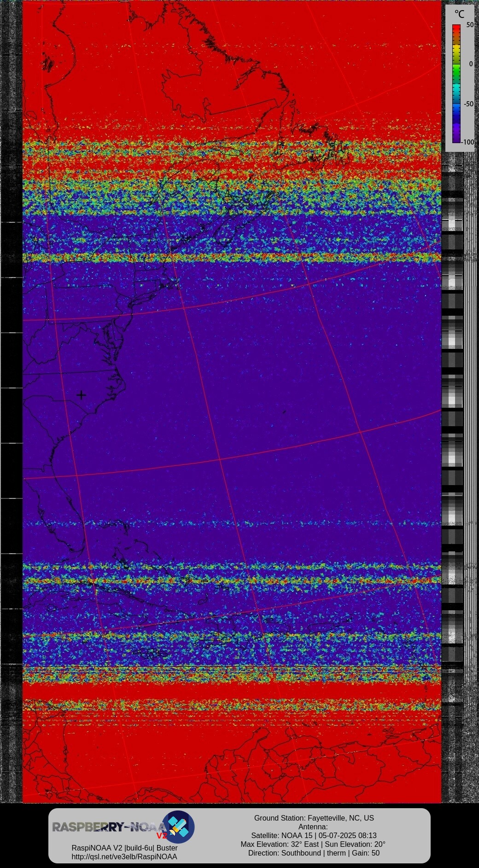Click the ground station cross marker
The width and height of the screenshot is (479, 868).
coord(81,395)
